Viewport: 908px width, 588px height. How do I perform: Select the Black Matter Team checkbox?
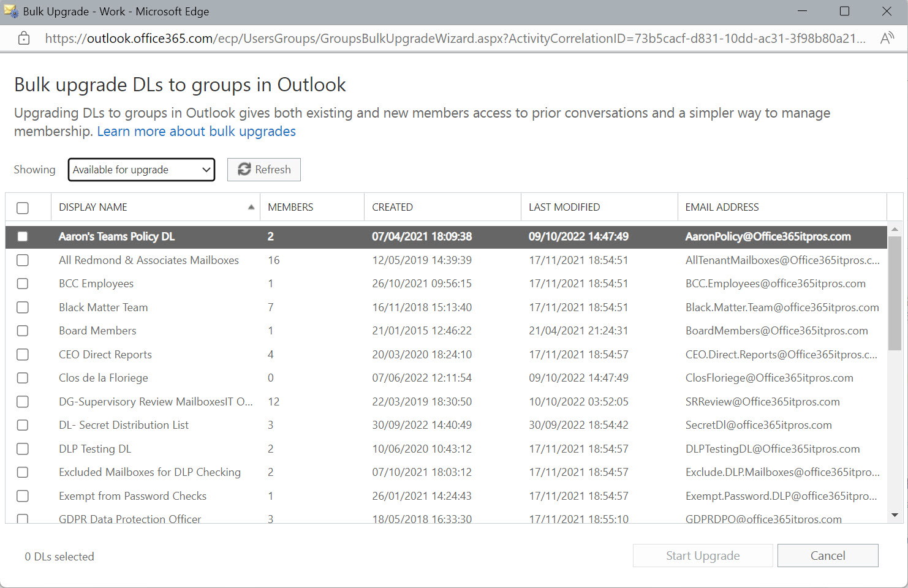click(23, 307)
